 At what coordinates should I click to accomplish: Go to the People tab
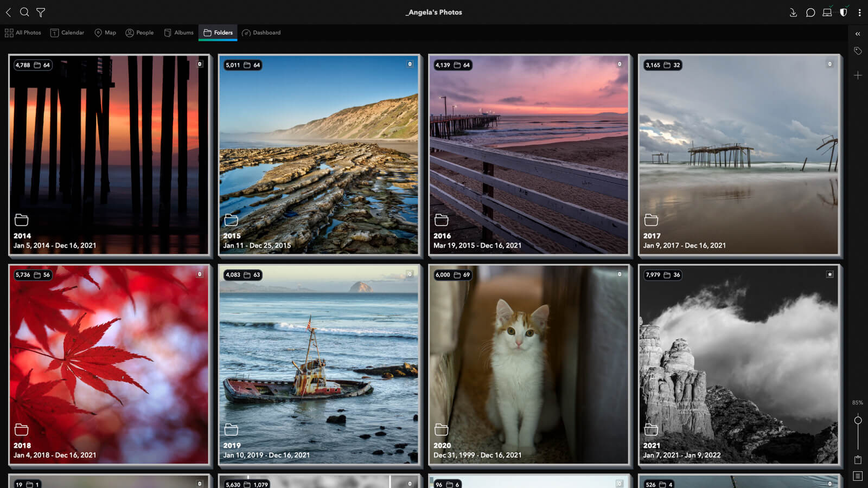point(139,33)
